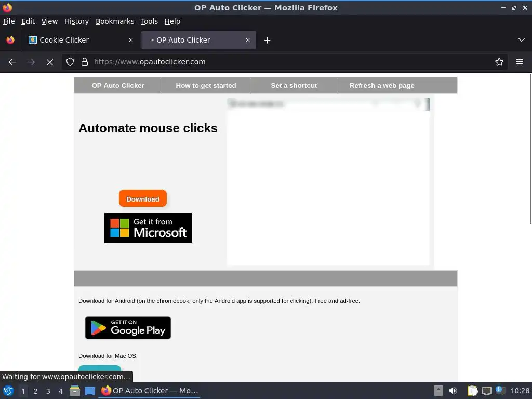Open the network monitor tray icon

pos(486,391)
